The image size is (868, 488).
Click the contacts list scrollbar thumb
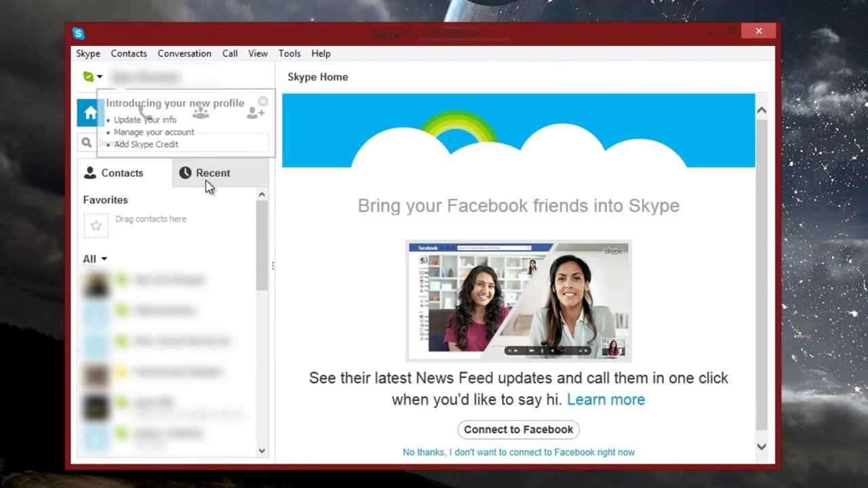(262, 245)
